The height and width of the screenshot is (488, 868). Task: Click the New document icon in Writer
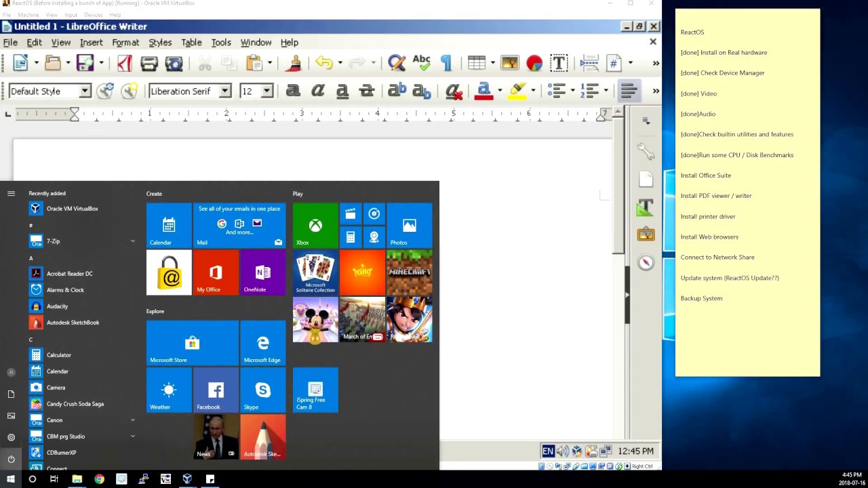click(20, 63)
